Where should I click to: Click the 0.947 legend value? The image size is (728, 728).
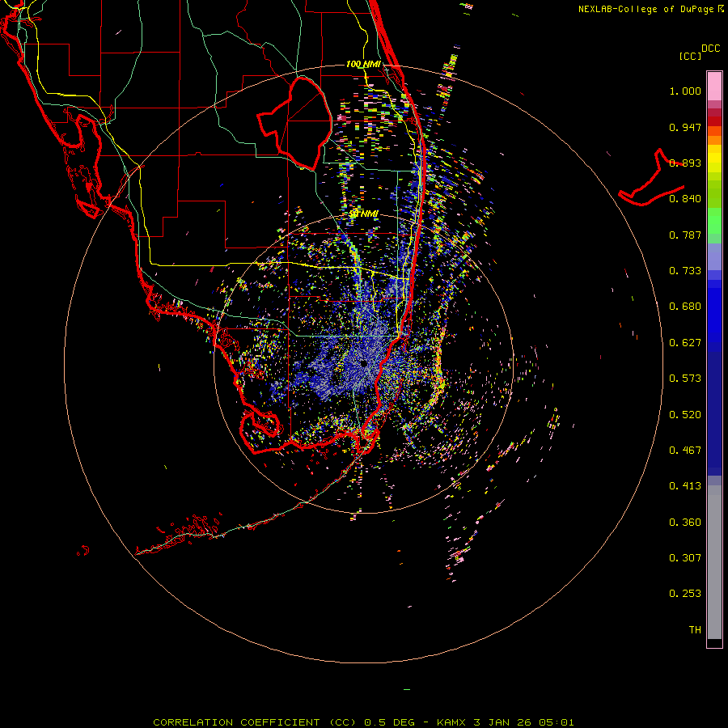(x=685, y=127)
